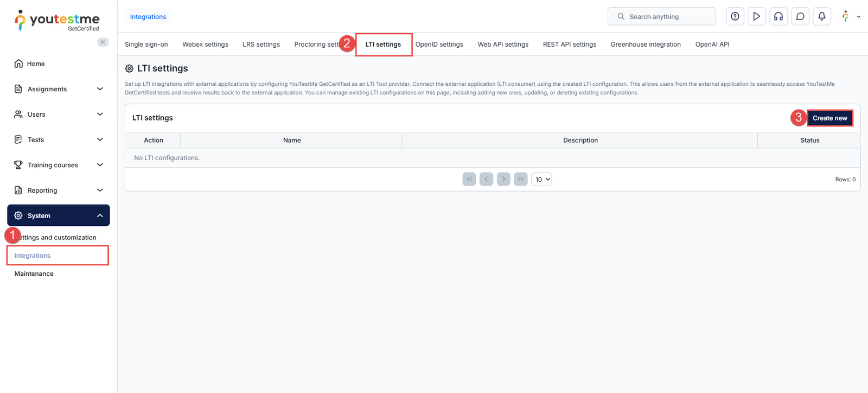Go to Home in the sidebar

(x=36, y=64)
